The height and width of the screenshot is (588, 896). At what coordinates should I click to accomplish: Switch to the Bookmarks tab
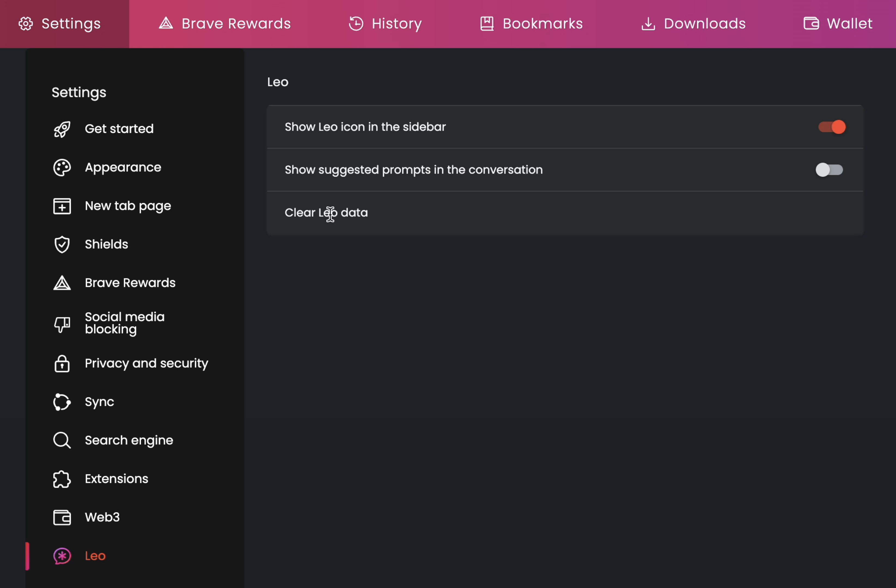coord(531,23)
